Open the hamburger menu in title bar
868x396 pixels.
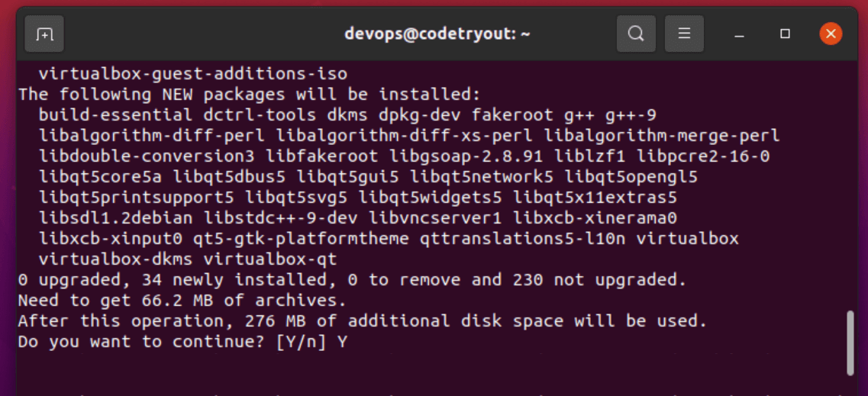(x=684, y=34)
